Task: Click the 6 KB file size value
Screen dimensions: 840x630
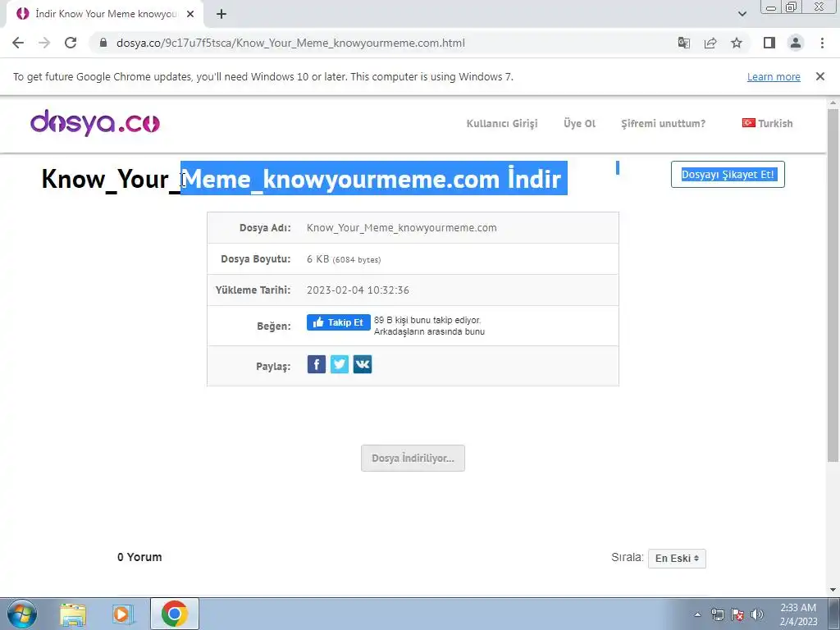Action: (x=344, y=259)
